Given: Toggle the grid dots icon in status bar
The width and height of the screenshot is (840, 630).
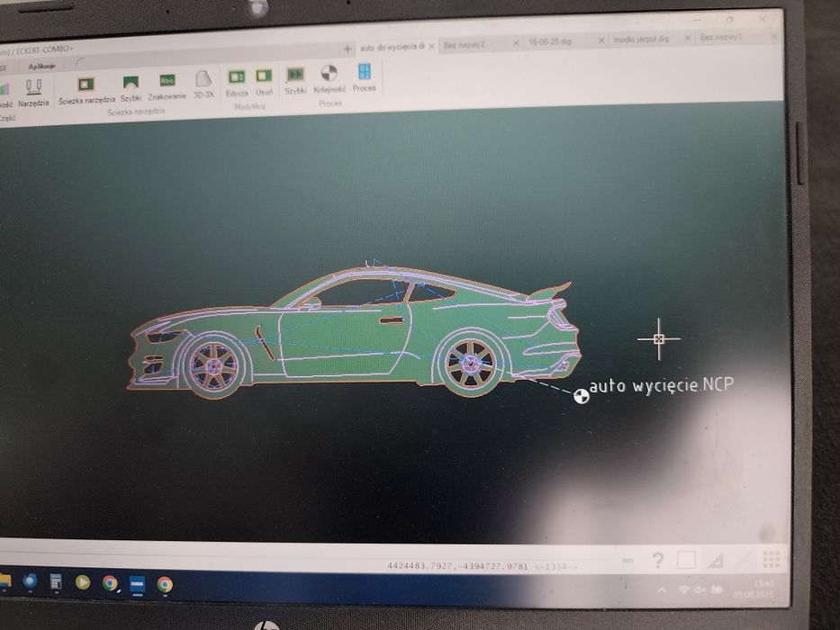Looking at the screenshot, I should pos(771,559).
